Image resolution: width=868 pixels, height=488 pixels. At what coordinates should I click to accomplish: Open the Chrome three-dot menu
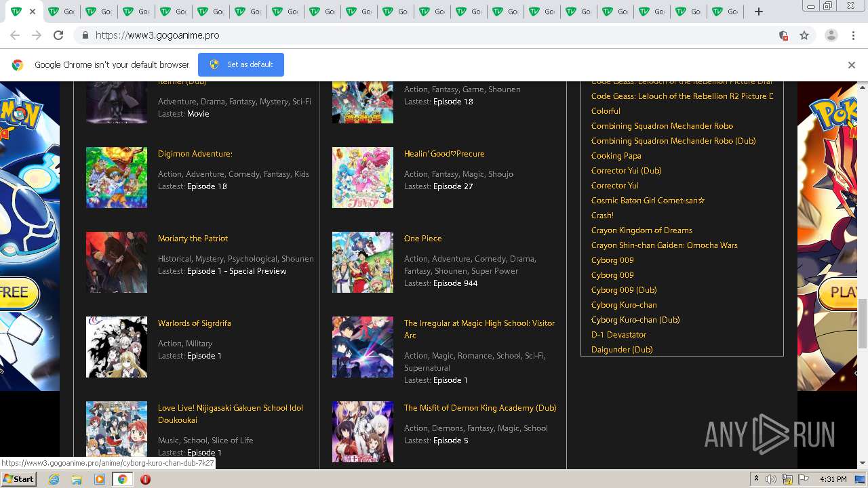[x=854, y=35]
